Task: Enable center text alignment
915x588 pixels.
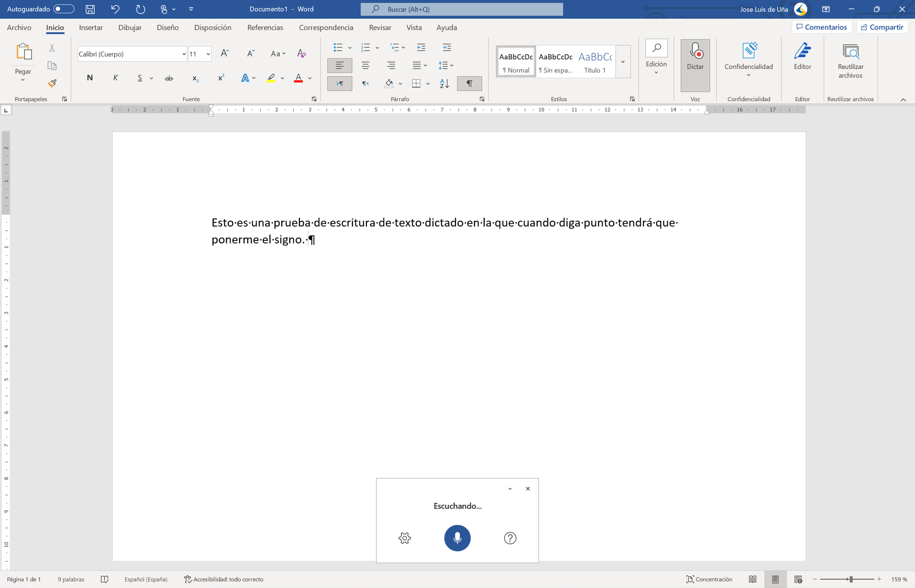Action: 366,65
